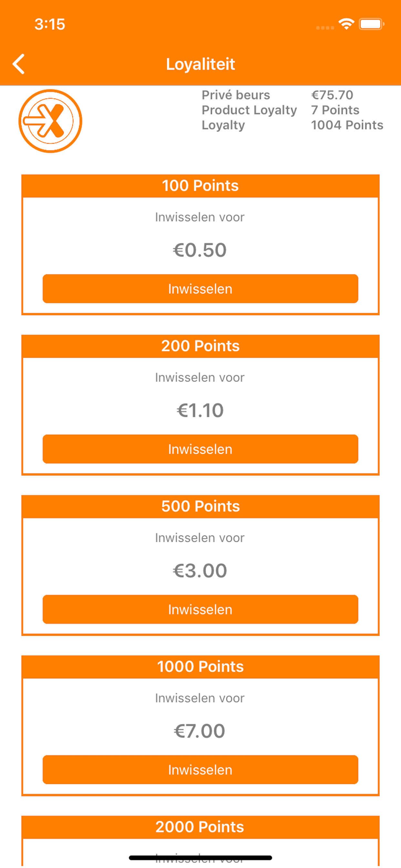Tap the orange X logo icon

[x=50, y=121]
